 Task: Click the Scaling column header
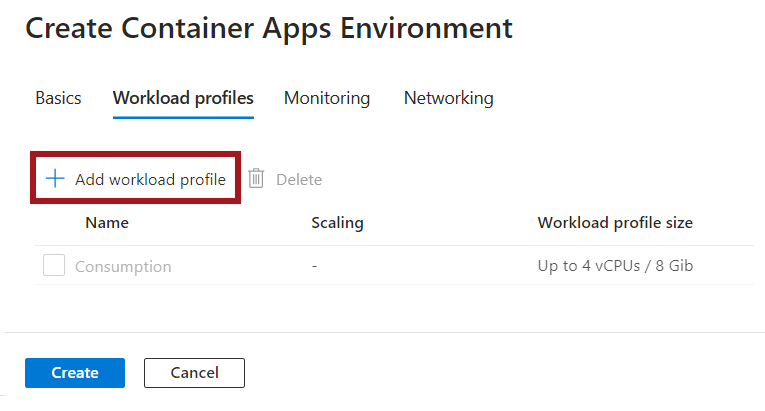337,223
